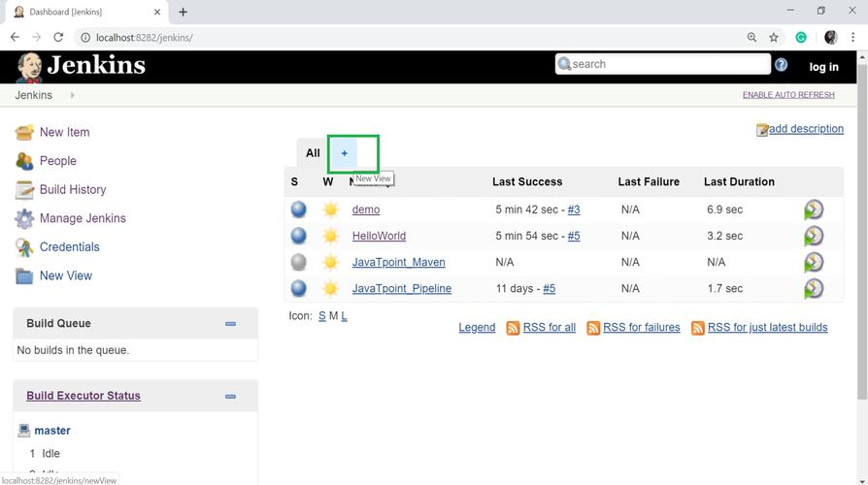868x485 pixels.
Task: Click the People icon in sidebar
Action: [x=24, y=161]
